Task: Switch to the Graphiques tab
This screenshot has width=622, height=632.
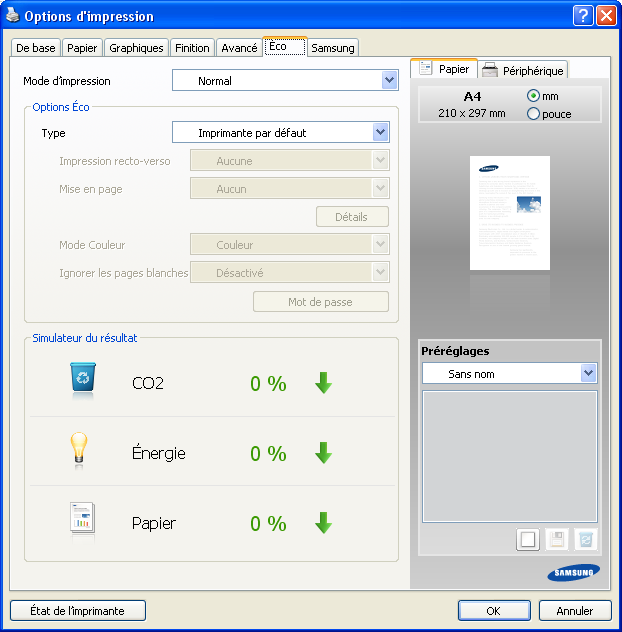Action: coord(136,48)
